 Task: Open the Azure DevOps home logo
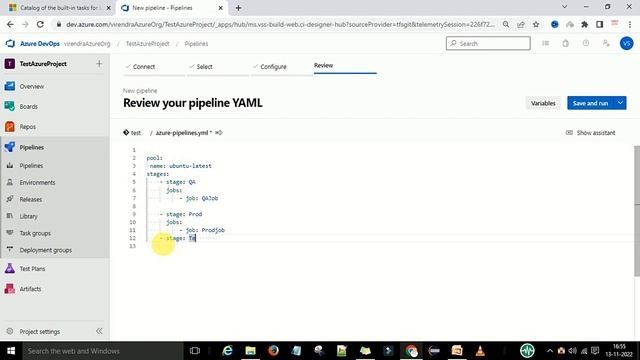(x=10, y=43)
